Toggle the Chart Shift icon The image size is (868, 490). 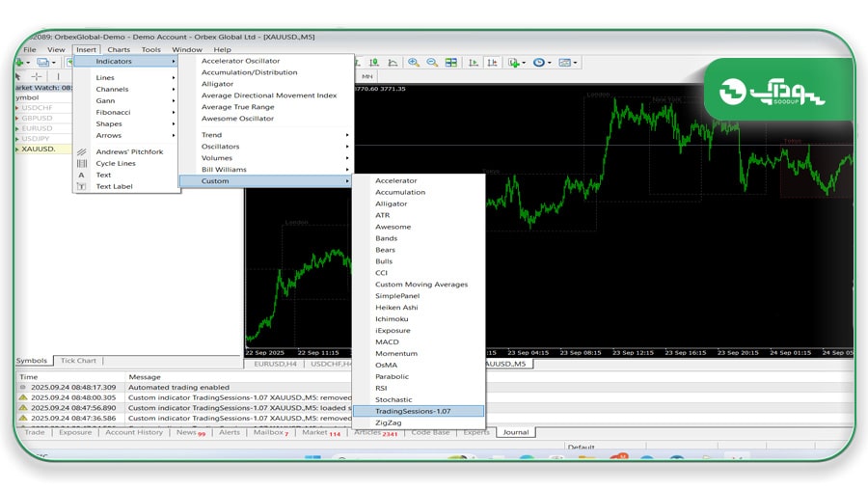[492, 63]
